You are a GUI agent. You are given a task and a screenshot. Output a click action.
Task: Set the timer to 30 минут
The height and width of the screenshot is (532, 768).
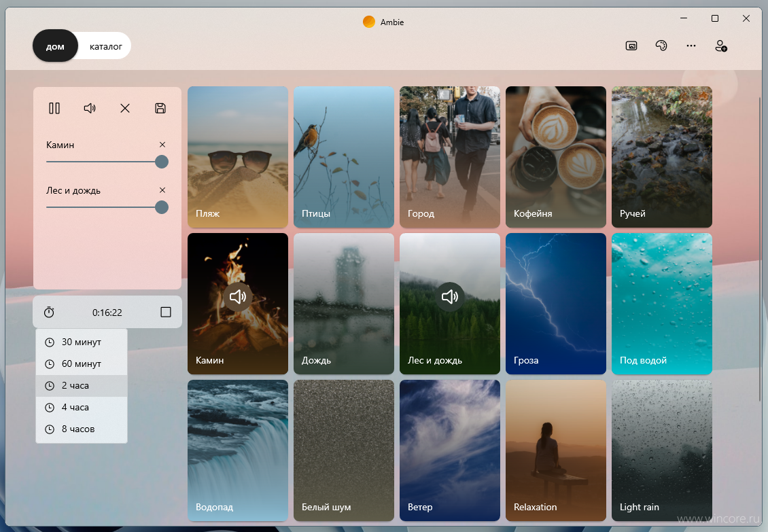coord(82,342)
